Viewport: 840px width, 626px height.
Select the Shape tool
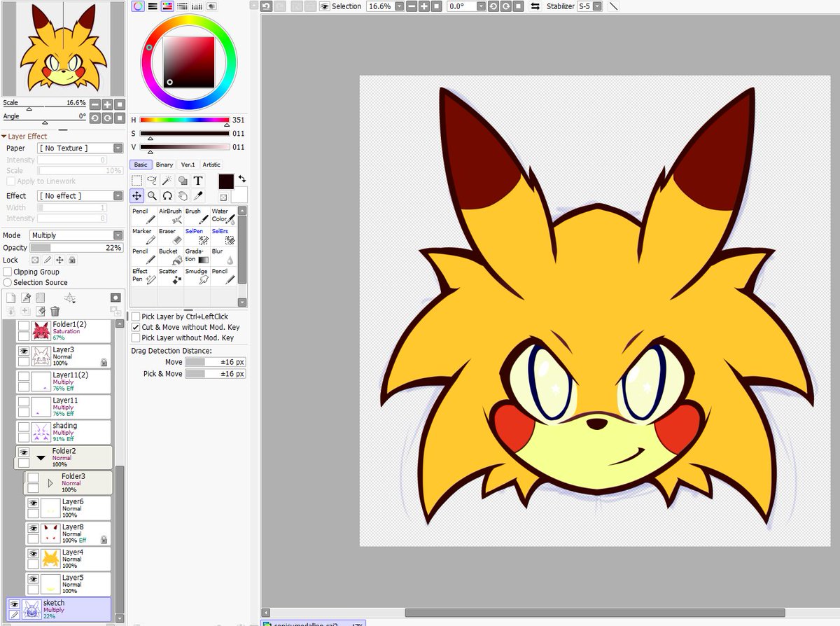point(183,180)
